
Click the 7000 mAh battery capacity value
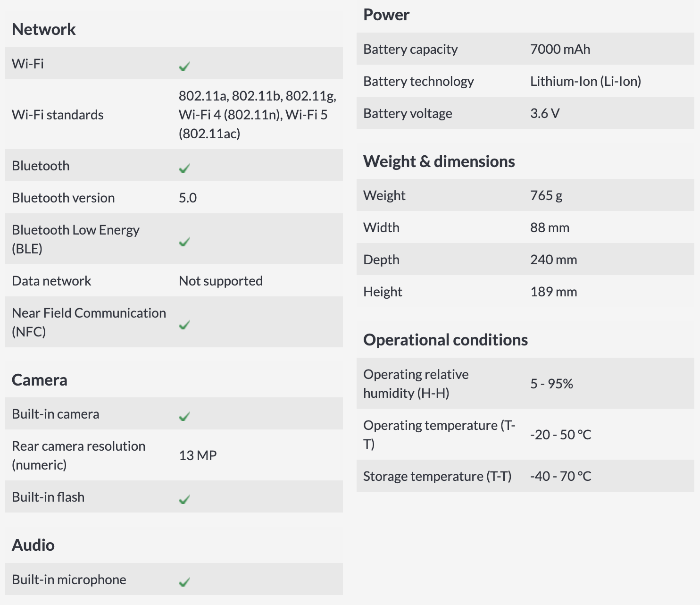[560, 49]
